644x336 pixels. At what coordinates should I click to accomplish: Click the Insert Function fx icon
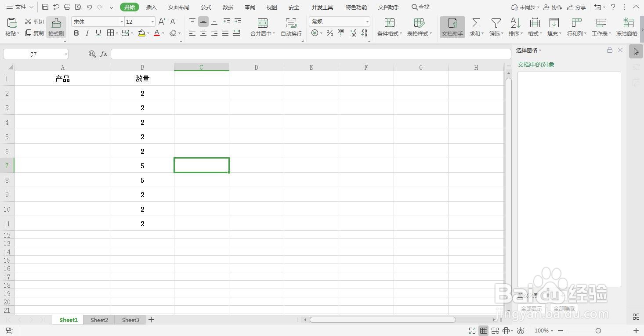point(104,54)
